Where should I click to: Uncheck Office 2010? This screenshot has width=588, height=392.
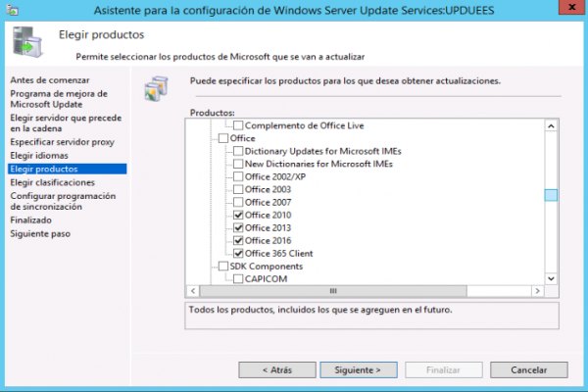pyautogui.click(x=238, y=215)
